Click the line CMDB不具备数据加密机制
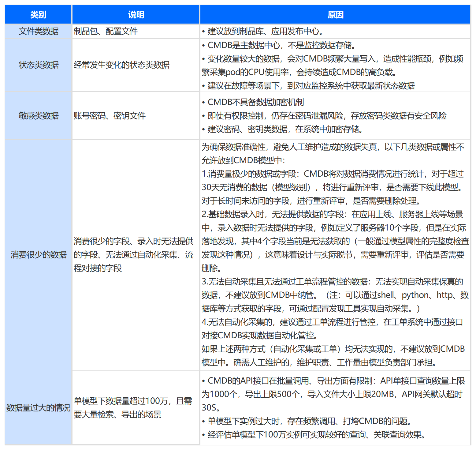 point(253,102)
